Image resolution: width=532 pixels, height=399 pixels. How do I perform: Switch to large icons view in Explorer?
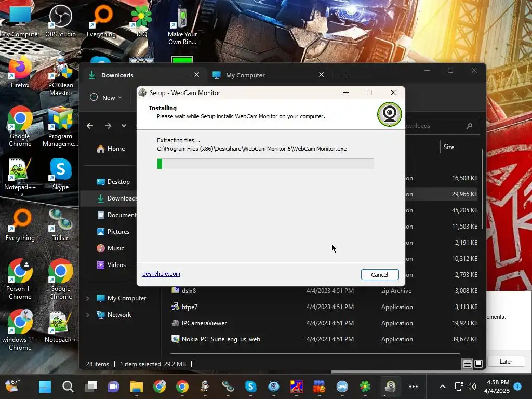coord(478,364)
